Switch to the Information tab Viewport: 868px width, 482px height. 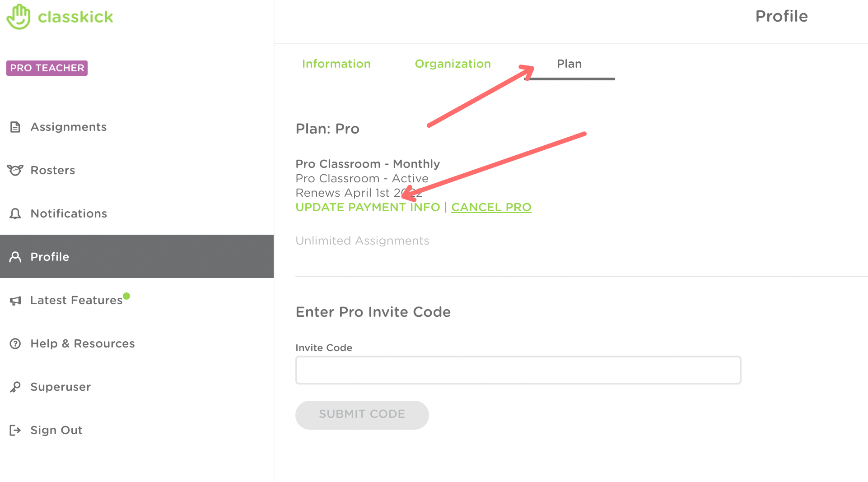tap(336, 64)
